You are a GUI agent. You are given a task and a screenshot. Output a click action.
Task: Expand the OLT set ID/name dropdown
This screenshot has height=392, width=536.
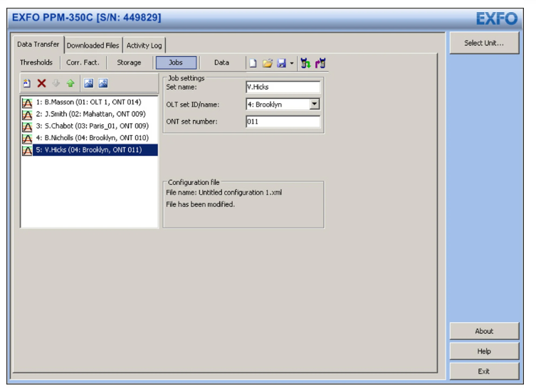(x=315, y=105)
